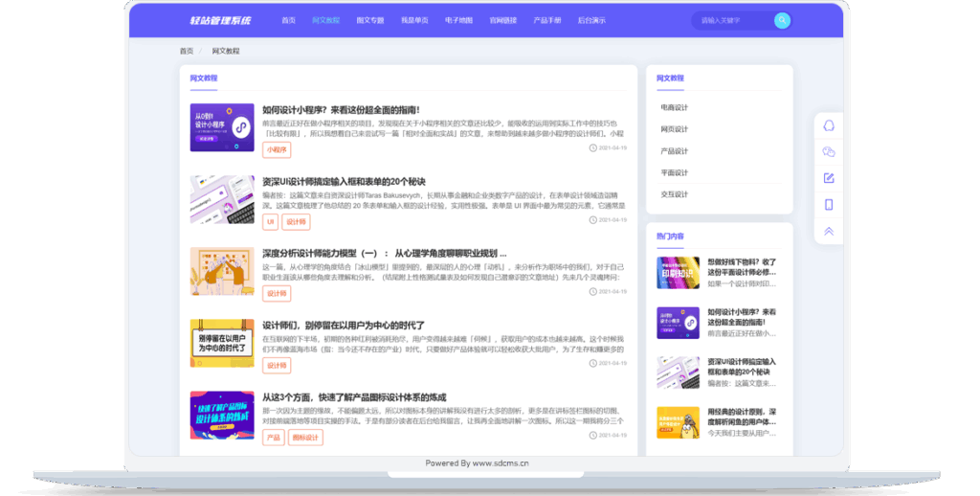Viewport: 980px width, 496px height.
Task: Click the 小程序 tag button
Action: [x=277, y=150]
